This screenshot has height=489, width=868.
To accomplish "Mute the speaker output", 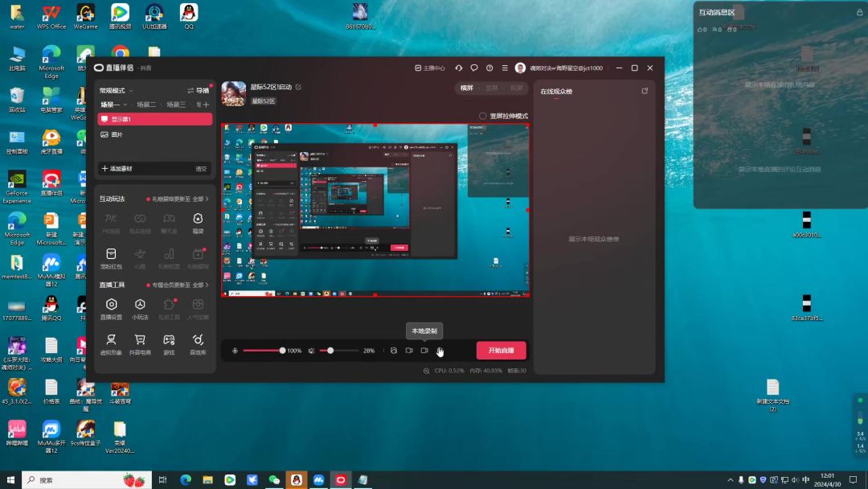I will pos(312,351).
